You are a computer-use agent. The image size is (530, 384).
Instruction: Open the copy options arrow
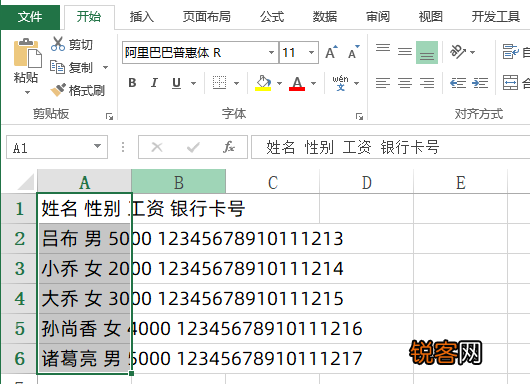click(x=105, y=67)
